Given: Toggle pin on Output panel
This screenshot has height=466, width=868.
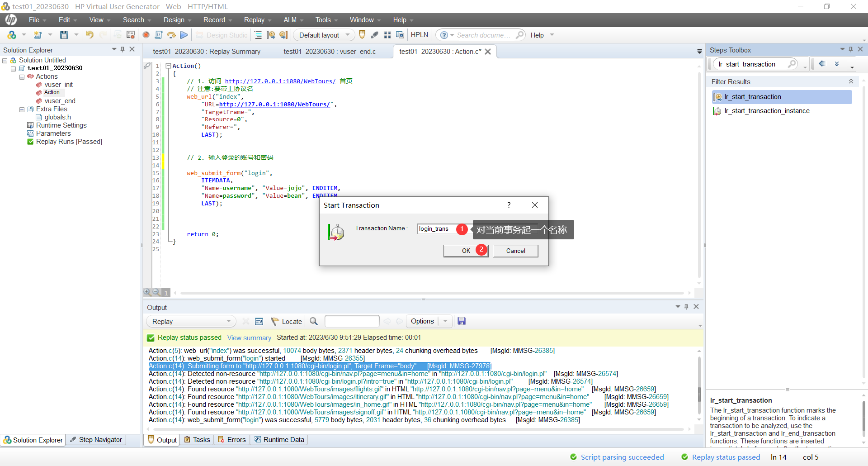Looking at the screenshot, I should (x=686, y=307).
